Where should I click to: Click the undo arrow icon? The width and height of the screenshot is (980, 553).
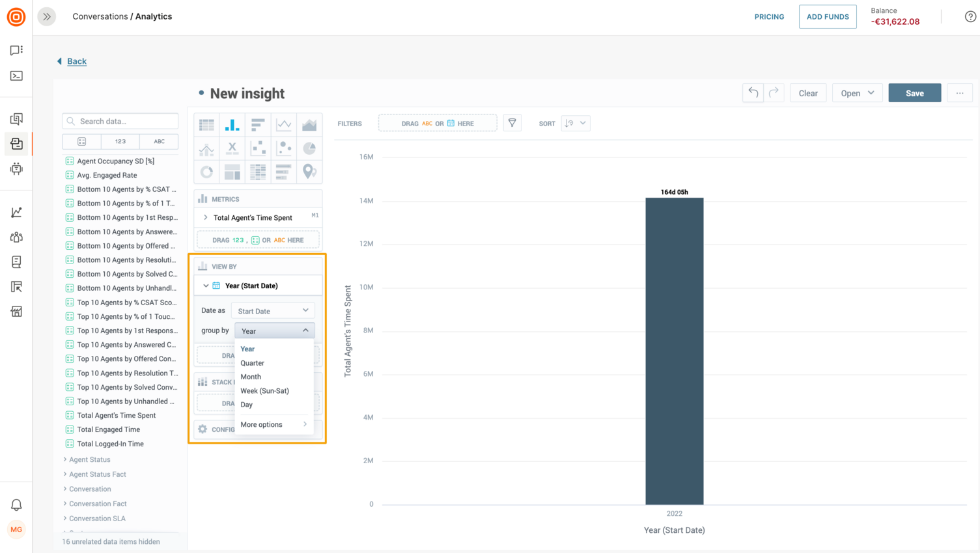pyautogui.click(x=753, y=92)
